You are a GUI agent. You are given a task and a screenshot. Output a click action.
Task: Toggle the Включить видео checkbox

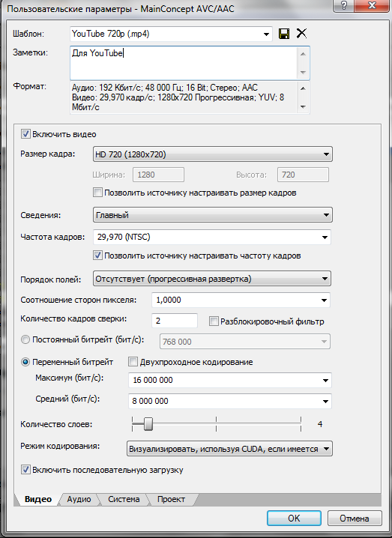pyautogui.click(x=25, y=134)
